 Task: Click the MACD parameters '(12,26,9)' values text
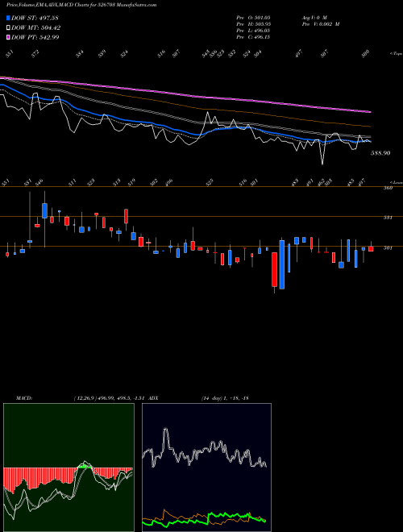pos(110,398)
